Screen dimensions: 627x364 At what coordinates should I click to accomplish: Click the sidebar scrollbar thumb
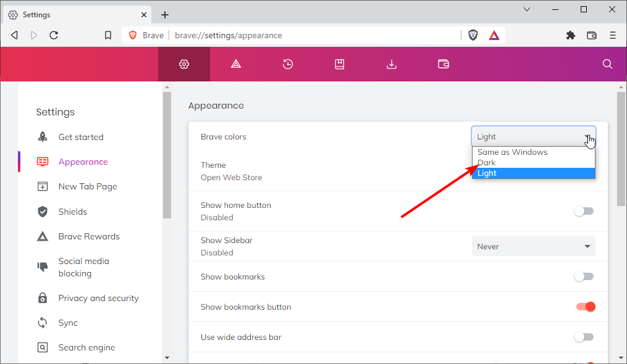click(167, 155)
